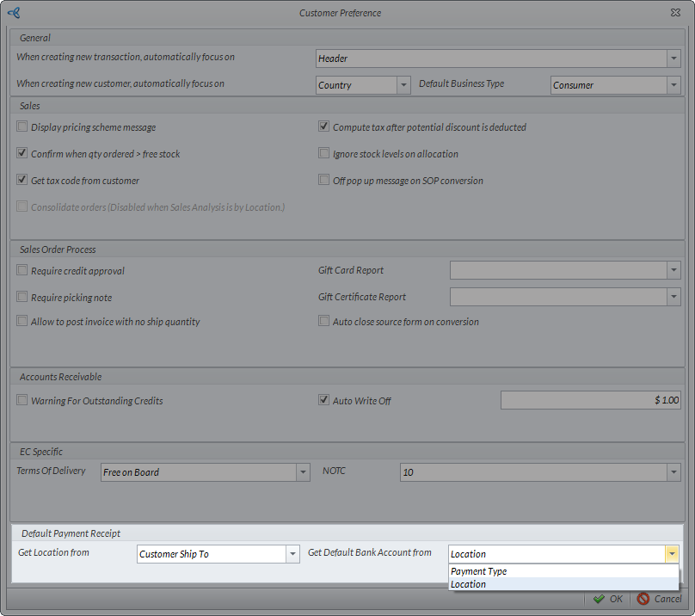Image resolution: width=695 pixels, height=616 pixels.
Task: Toggle Get tax code from customer
Action: (22, 181)
